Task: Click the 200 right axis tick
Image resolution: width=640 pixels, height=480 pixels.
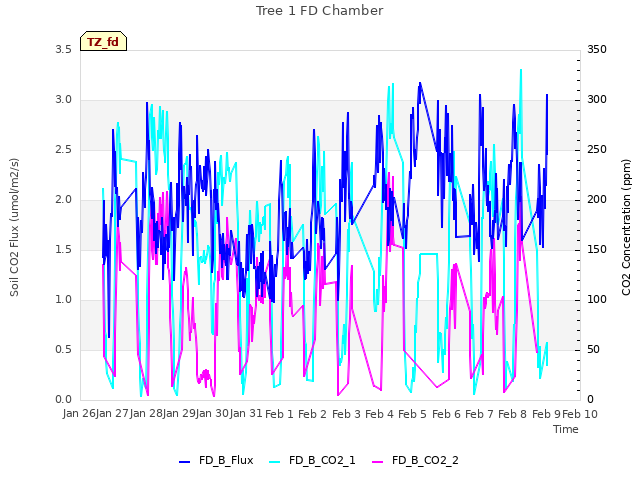Action: (x=597, y=200)
